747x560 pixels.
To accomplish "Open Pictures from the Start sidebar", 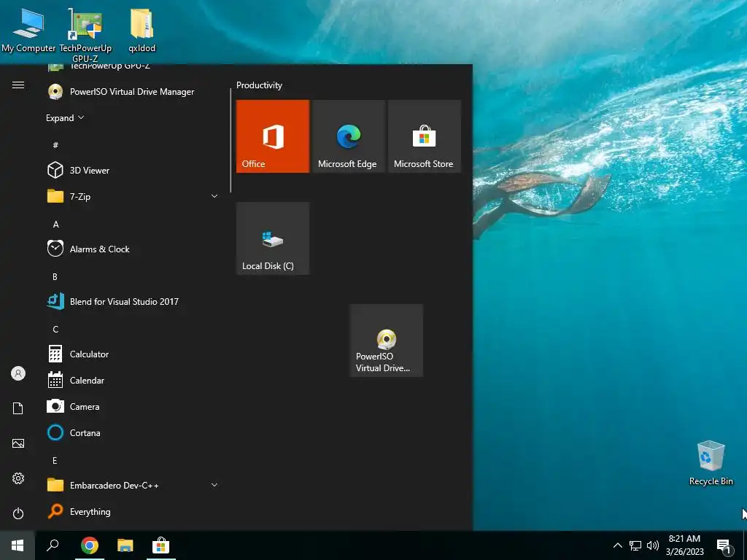I will click(18, 443).
